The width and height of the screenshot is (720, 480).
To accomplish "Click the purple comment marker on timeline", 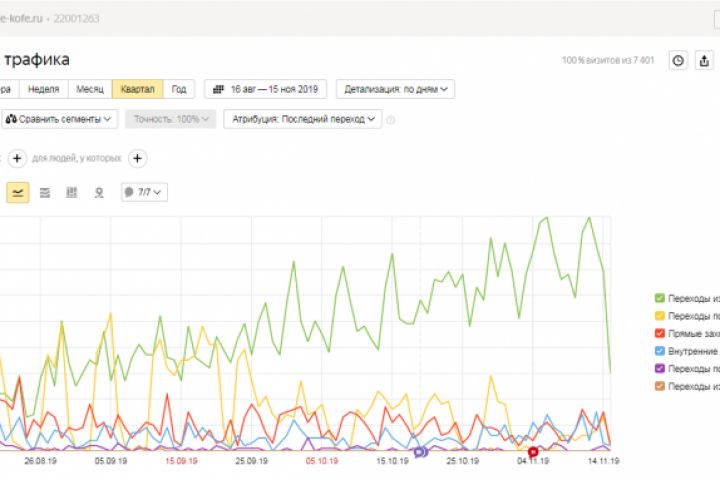I will [x=421, y=452].
